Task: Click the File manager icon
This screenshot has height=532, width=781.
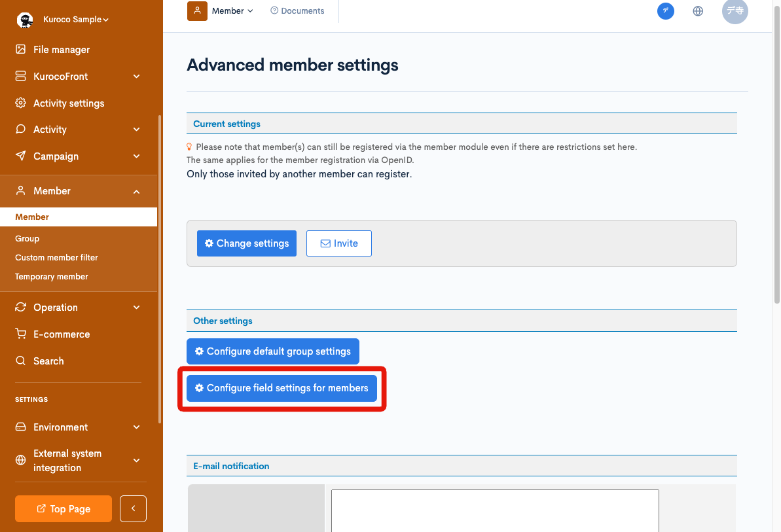Action: click(x=20, y=49)
